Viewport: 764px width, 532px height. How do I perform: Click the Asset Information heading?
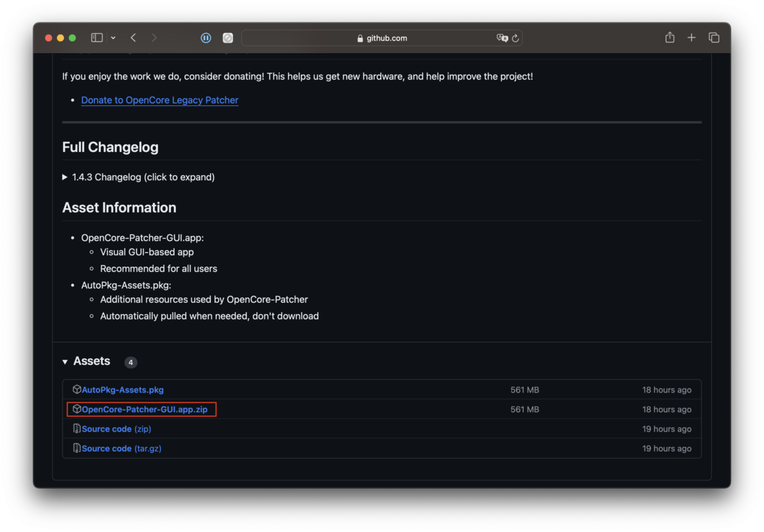[119, 207]
